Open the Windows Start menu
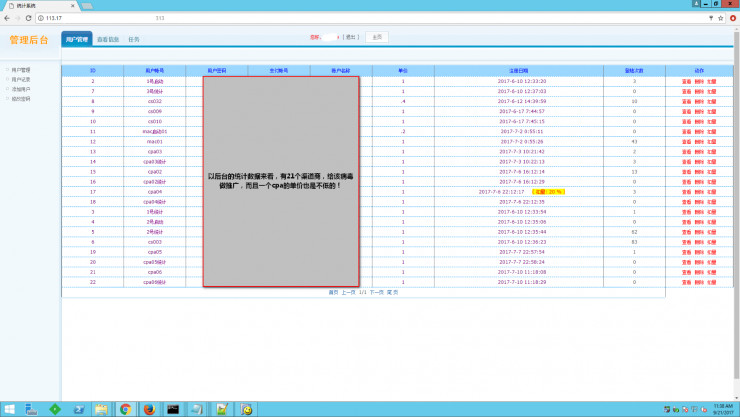This screenshot has width=740, height=417. pos(8,408)
